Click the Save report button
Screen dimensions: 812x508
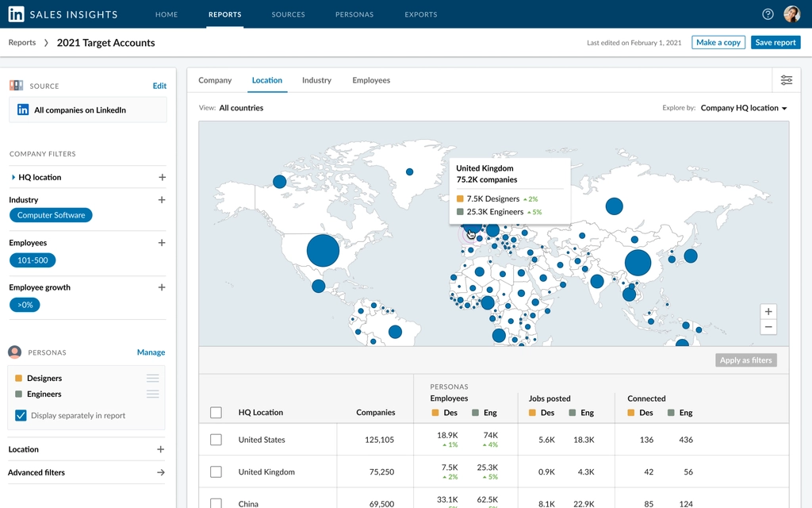[x=775, y=43]
